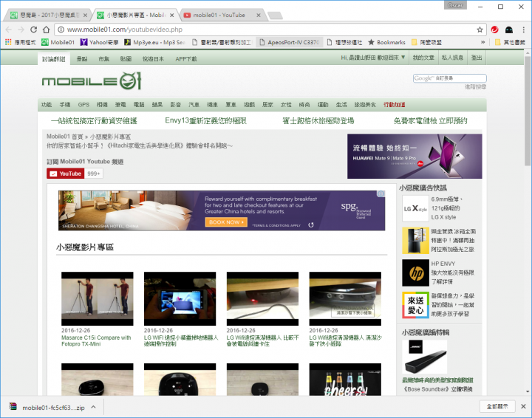
Task: View site info icon in address bar
Action: click(61, 30)
